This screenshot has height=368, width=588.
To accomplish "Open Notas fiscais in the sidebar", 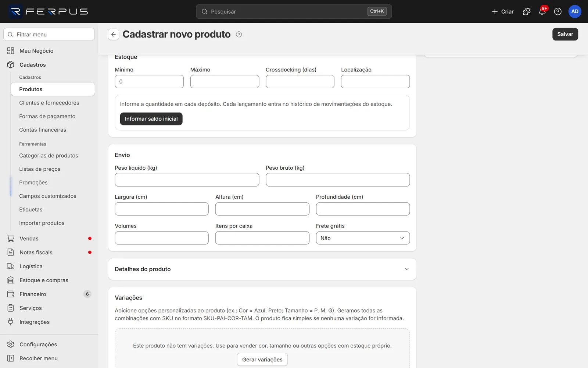I will [x=49, y=252].
